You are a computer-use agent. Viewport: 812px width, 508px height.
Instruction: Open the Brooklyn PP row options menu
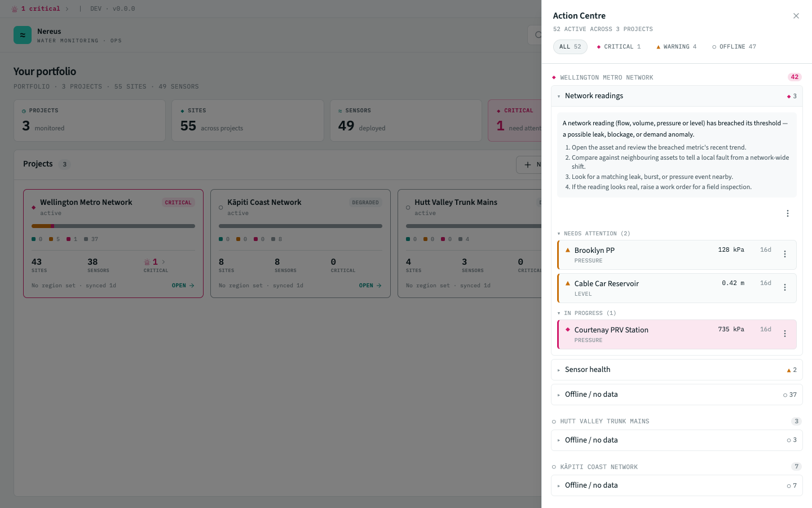pos(785,254)
